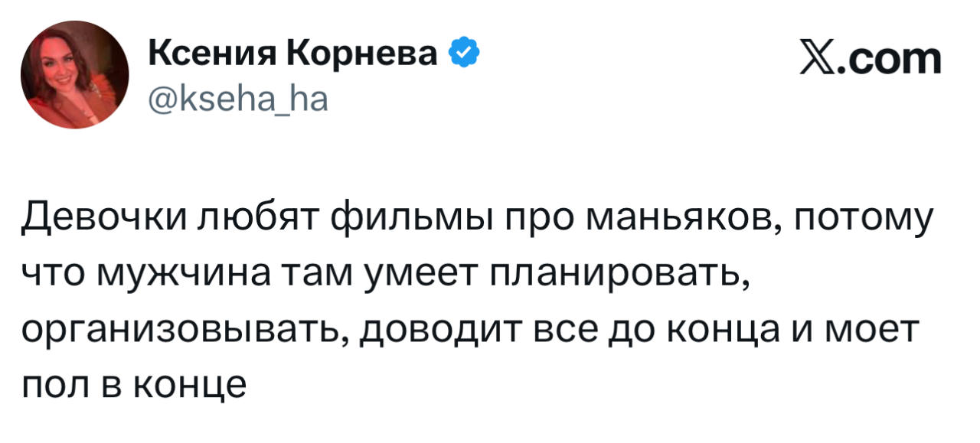Open the display name Ксения Корнева

pyautogui.click(x=293, y=54)
